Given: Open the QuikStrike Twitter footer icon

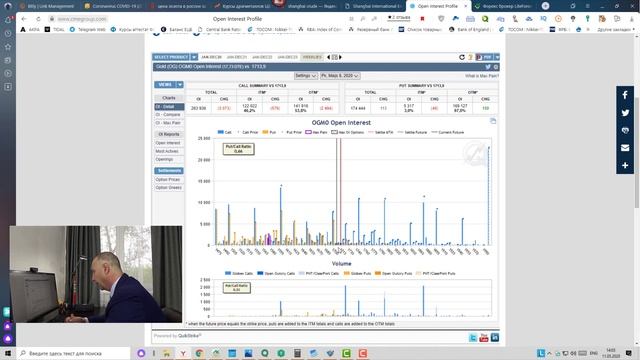Looking at the screenshot, I should [473, 338].
